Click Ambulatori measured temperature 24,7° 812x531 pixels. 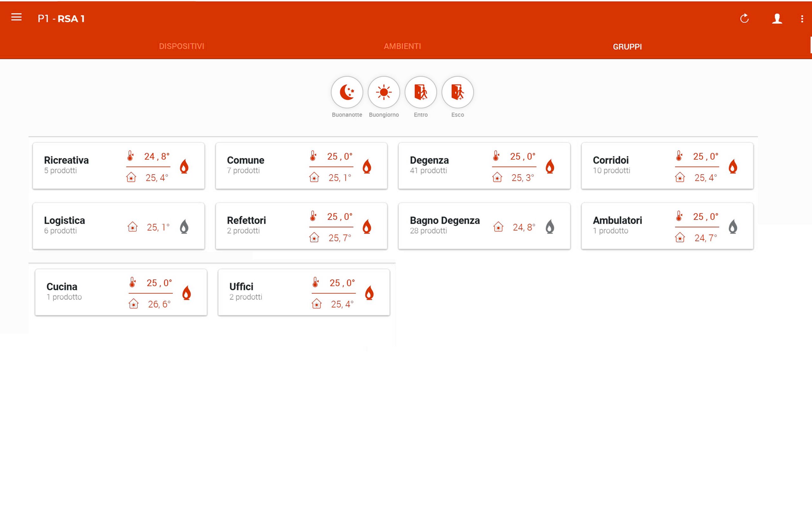click(705, 238)
